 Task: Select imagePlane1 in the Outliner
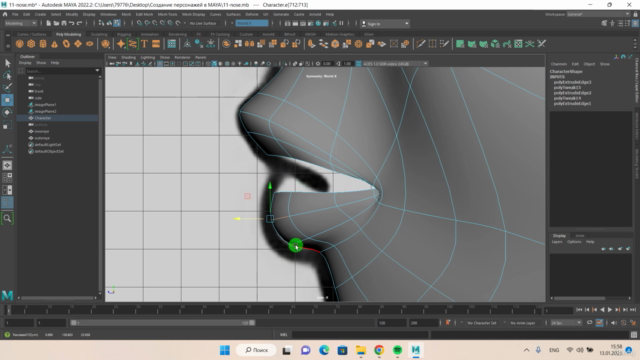click(x=45, y=104)
